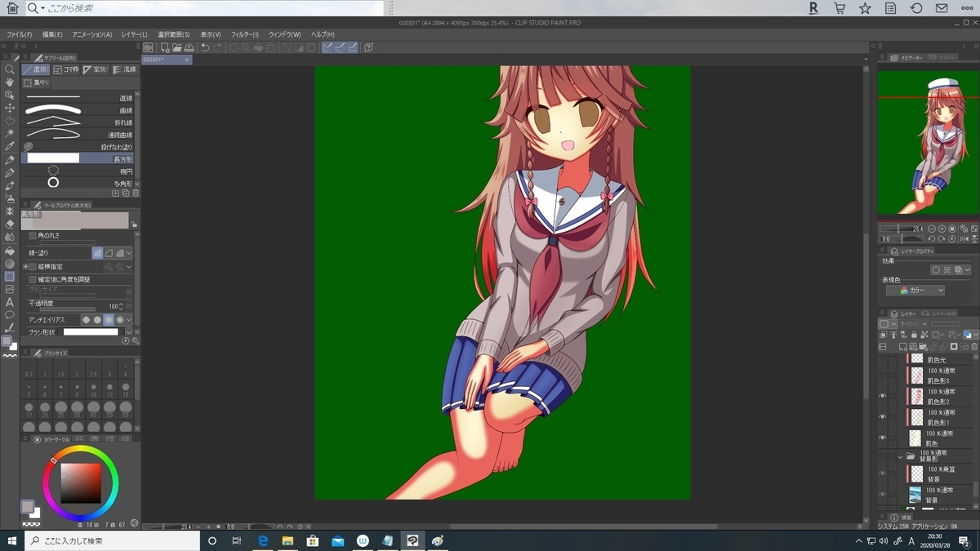
Task: Click the help question mark icon
Action: [369, 47]
